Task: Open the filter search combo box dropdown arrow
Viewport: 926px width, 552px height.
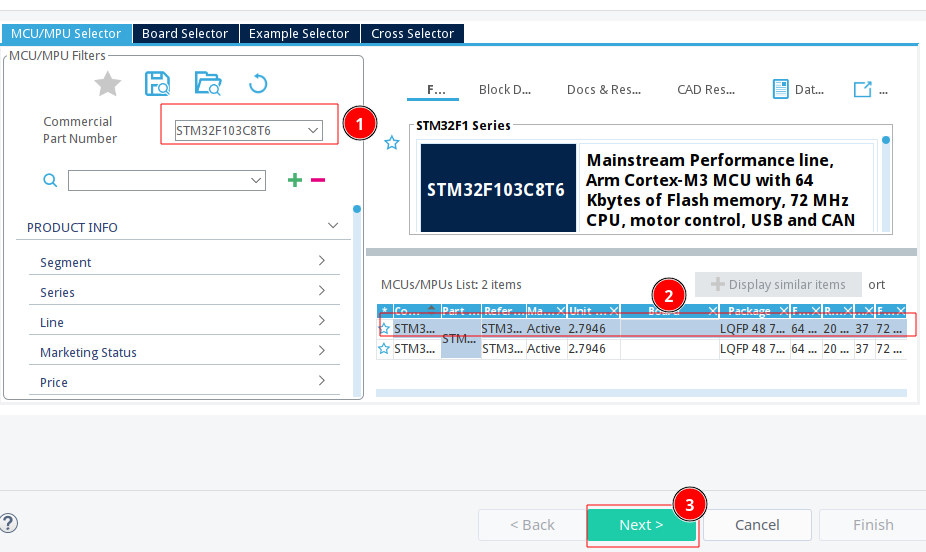Action: click(256, 181)
